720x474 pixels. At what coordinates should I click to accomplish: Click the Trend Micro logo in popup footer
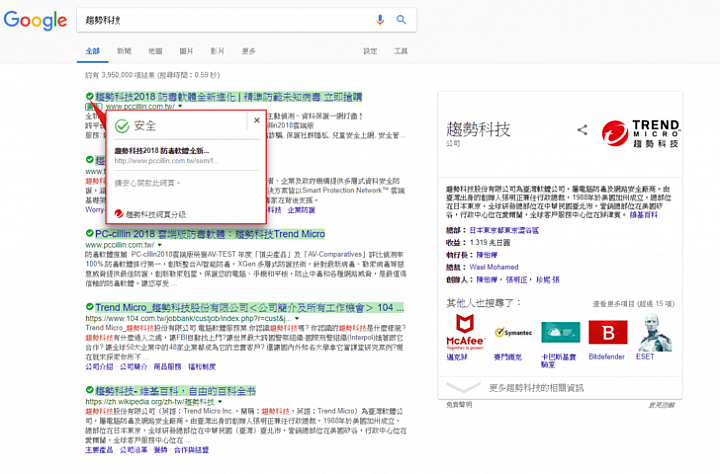[x=119, y=214]
